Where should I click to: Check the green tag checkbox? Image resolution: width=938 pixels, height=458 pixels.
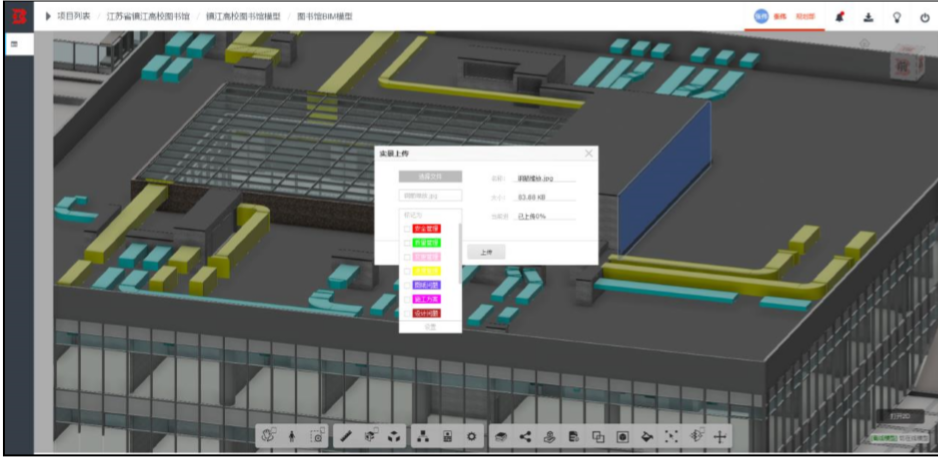407,243
